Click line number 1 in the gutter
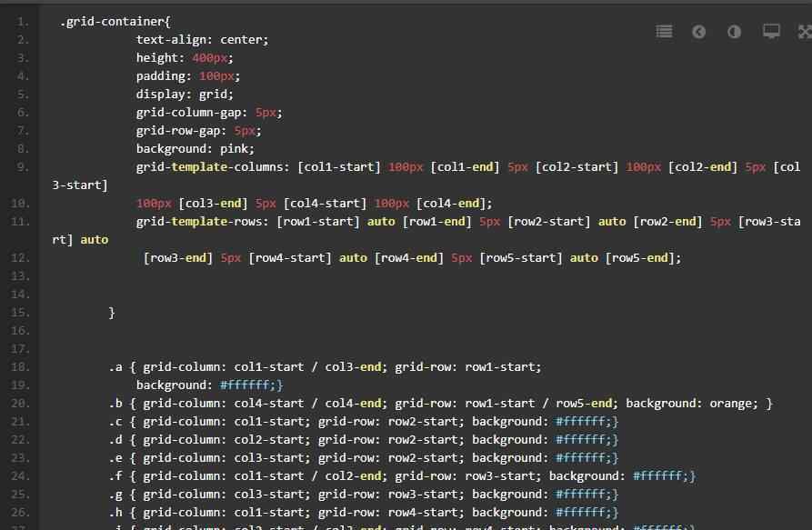Screen dimensions: 812x530 [22, 22]
